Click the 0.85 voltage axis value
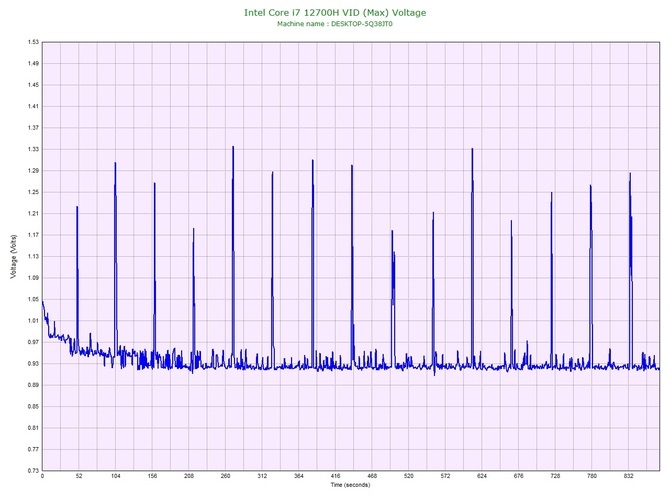This screenshot has width=670, height=502. pyautogui.click(x=33, y=406)
